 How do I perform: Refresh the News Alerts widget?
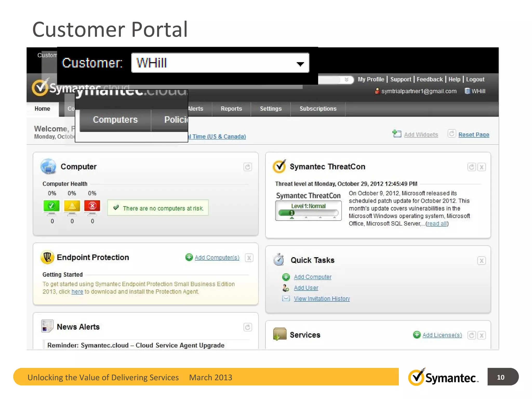pyautogui.click(x=248, y=327)
